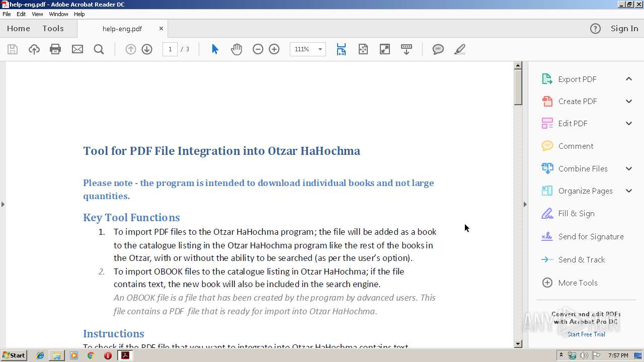The image size is (644, 362).
Task: Open Export PDF tool
Action: pos(577,79)
